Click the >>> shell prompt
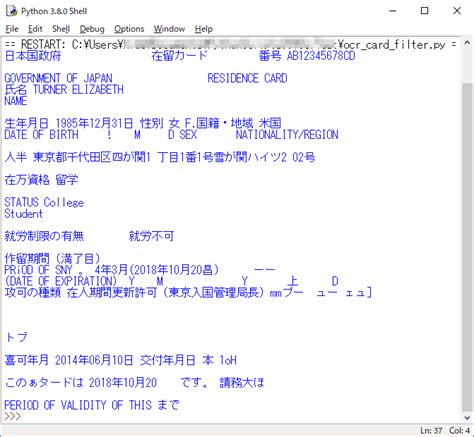This screenshot has width=474, height=437. (x=13, y=416)
